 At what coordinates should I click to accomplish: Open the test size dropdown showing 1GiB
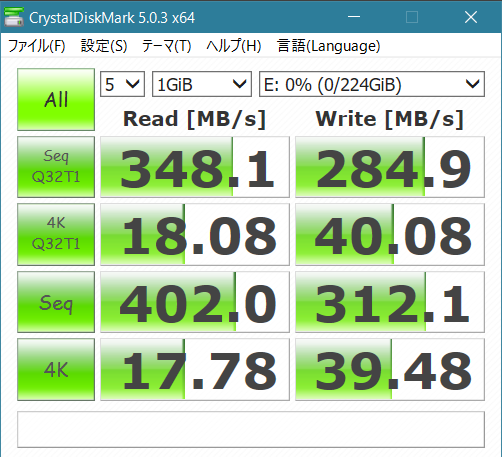pyautogui.click(x=202, y=84)
